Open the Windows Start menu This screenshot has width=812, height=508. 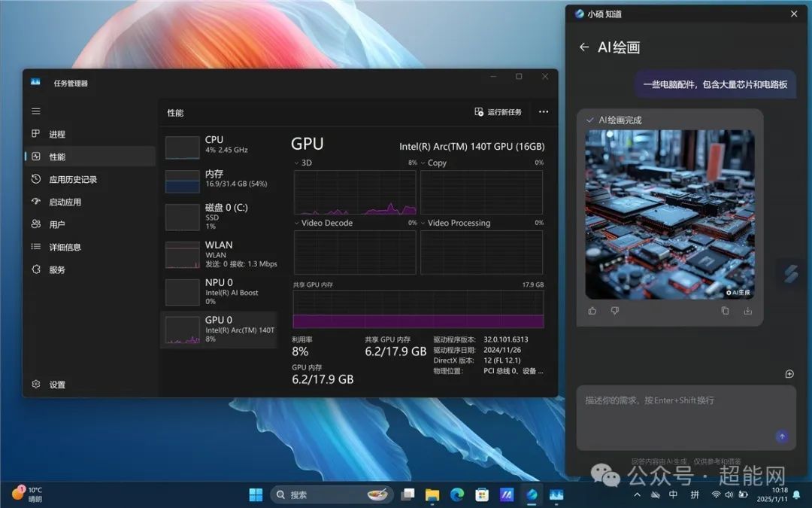(256, 494)
